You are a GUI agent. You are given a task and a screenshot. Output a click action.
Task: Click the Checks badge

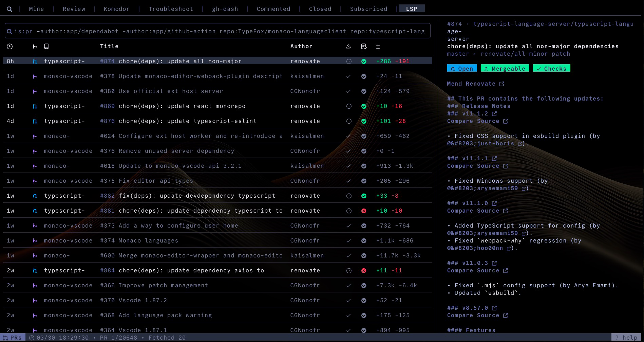click(x=552, y=68)
